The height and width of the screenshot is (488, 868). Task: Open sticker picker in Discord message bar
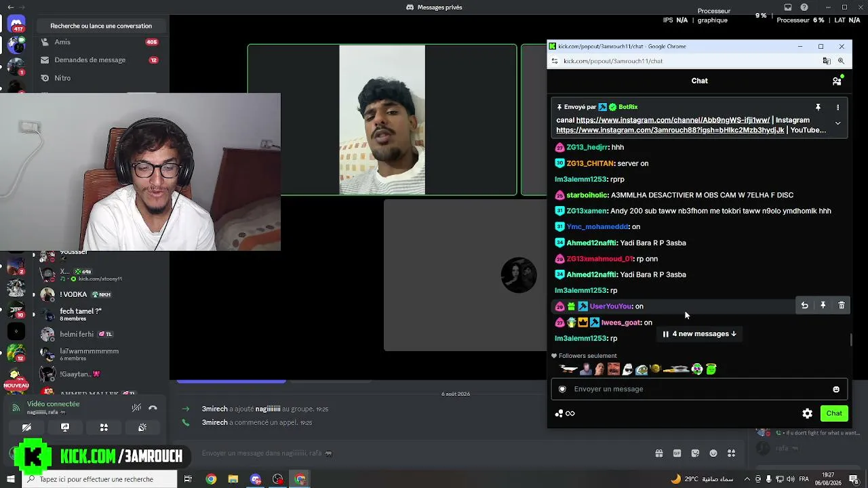tap(695, 453)
